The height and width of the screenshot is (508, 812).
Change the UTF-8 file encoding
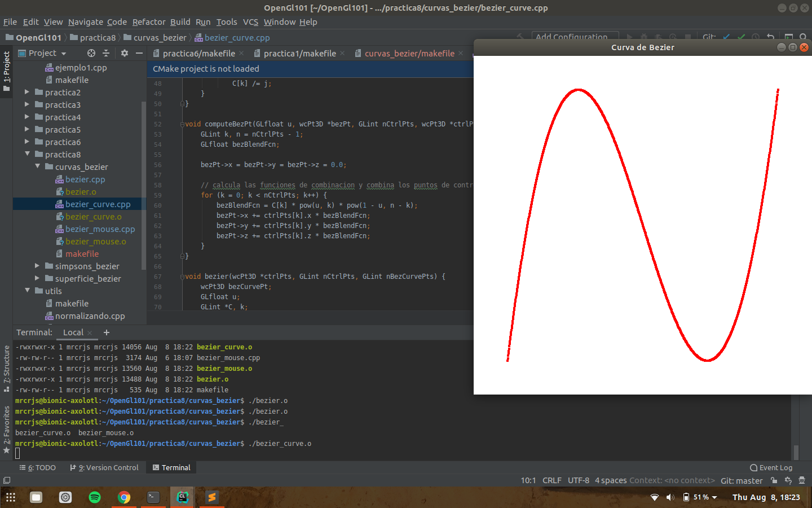point(579,481)
